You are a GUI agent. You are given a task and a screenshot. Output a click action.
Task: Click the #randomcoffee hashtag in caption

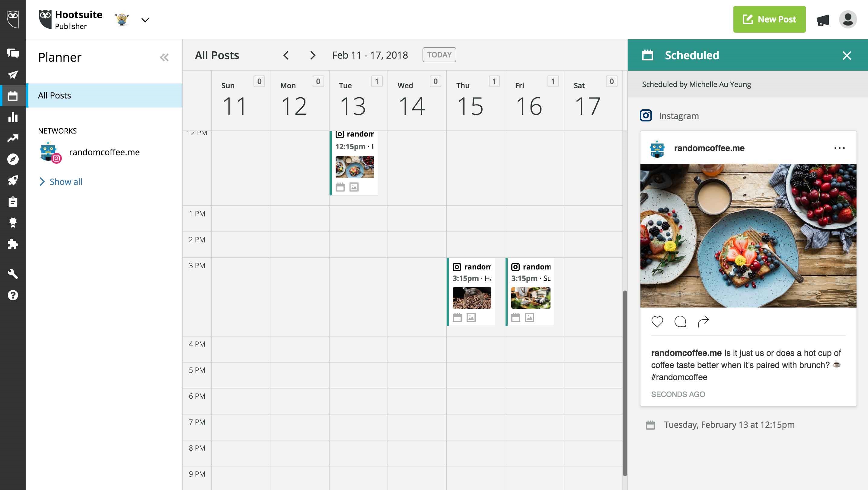pyautogui.click(x=679, y=377)
